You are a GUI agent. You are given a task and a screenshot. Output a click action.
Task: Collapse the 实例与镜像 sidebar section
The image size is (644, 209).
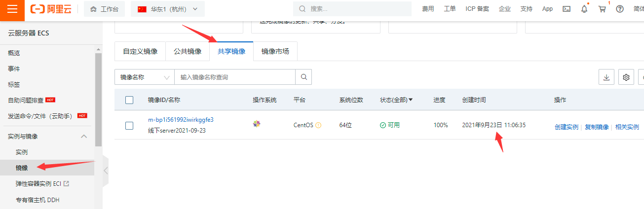(x=84, y=136)
